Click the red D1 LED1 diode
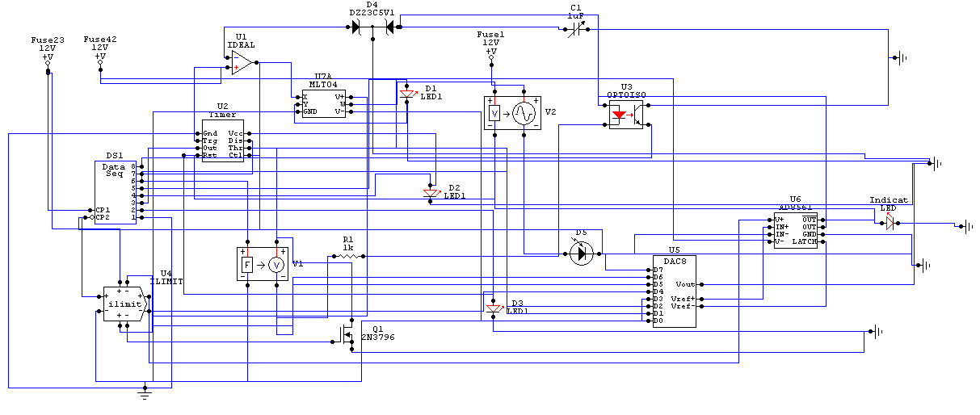Screen dimensions: 980x415 407,95
